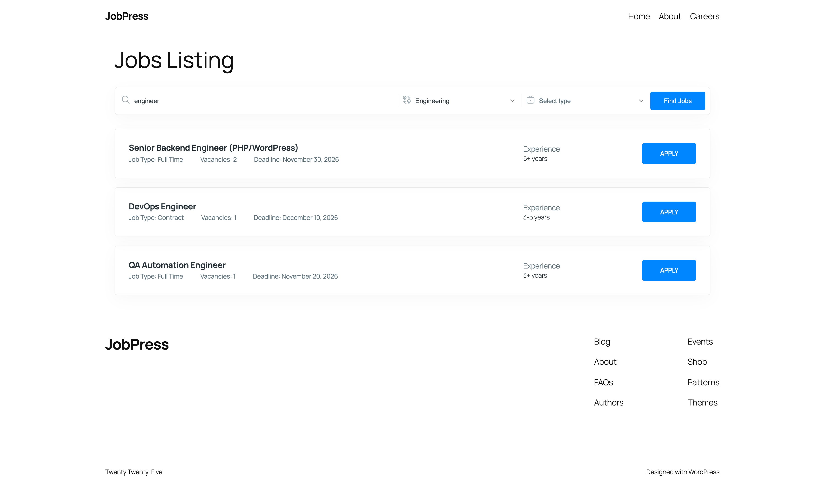Click the '3-5 years' experience value
The width and height of the screenshot is (825, 504).
536,217
